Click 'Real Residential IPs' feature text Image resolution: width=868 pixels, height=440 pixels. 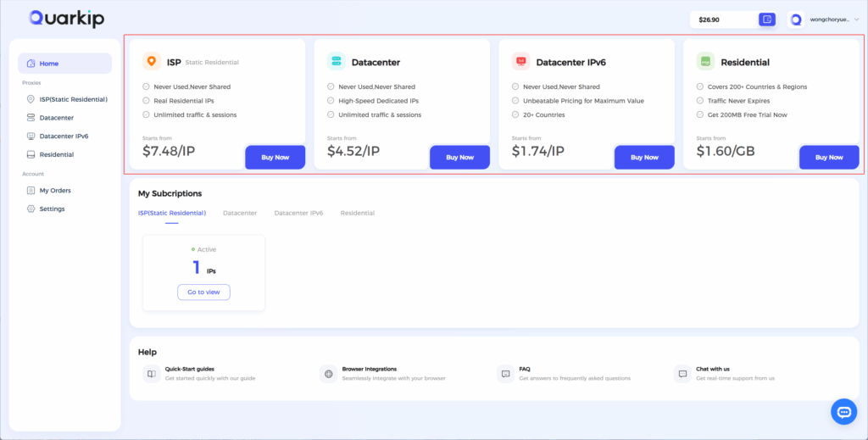click(184, 101)
